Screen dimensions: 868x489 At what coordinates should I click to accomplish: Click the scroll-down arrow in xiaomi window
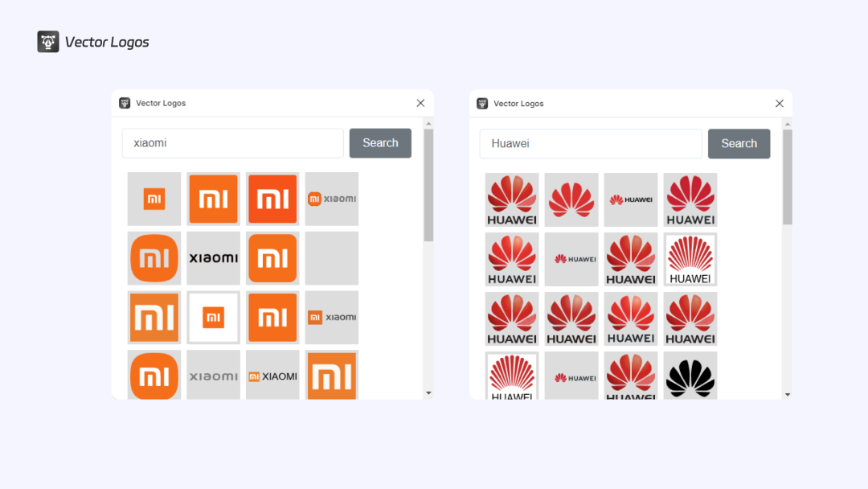coord(428,393)
